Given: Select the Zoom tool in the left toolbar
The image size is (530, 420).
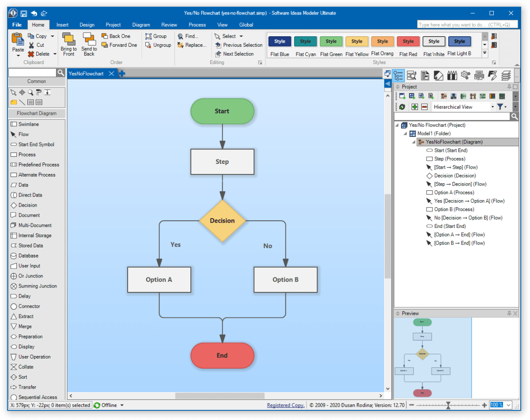Looking at the screenshot, I should [30, 92].
